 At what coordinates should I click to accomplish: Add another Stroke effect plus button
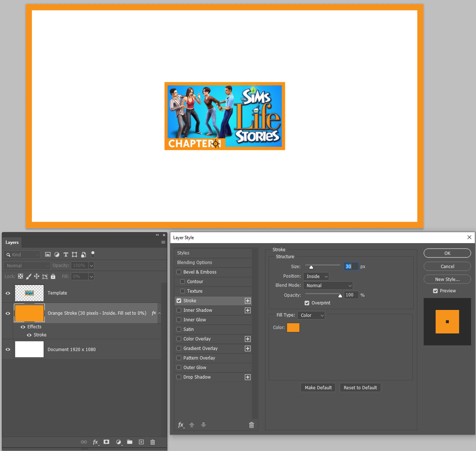(x=248, y=301)
